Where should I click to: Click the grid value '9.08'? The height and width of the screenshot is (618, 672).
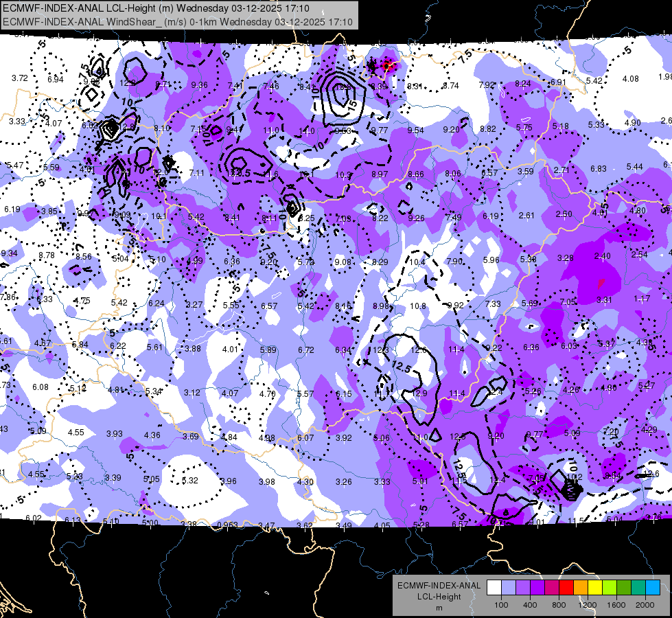343,262
